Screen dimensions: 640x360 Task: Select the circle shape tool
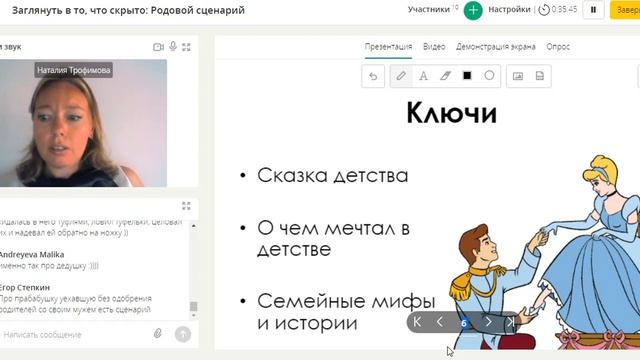pyautogui.click(x=489, y=76)
